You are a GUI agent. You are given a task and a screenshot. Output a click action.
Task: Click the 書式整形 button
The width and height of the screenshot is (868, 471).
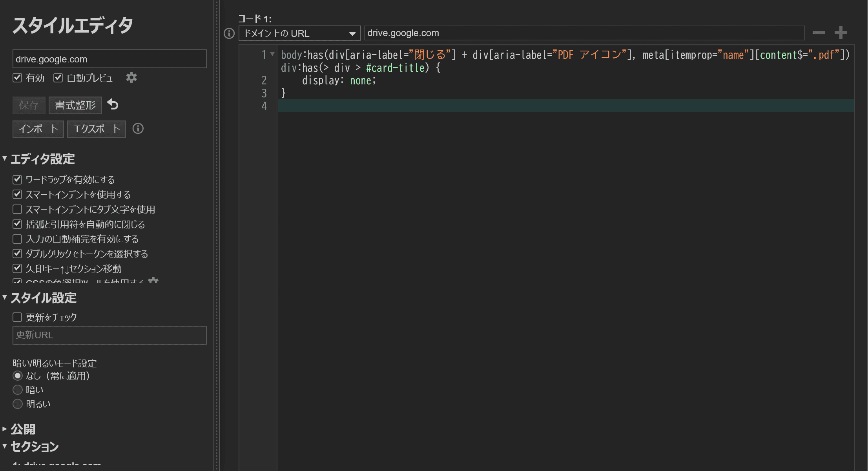coord(75,105)
